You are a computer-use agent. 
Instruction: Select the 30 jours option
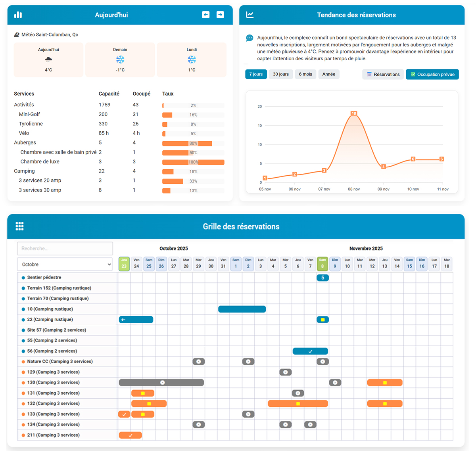[x=280, y=74]
